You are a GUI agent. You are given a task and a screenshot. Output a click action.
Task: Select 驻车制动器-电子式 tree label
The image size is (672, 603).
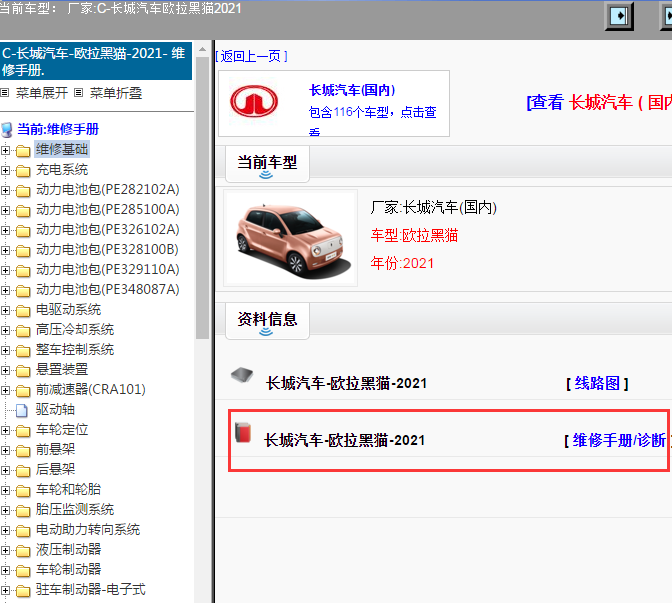(x=91, y=589)
